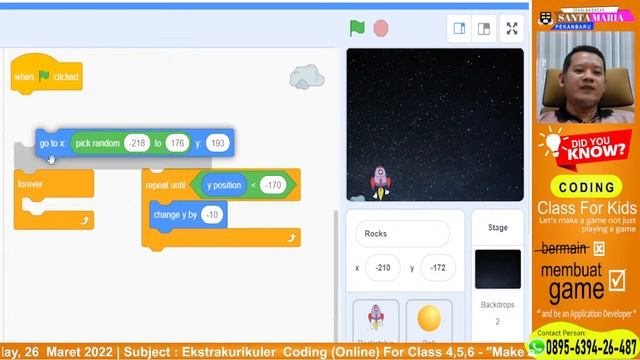
Task: Enter full screen stage mode
Action: pyautogui.click(x=512, y=29)
